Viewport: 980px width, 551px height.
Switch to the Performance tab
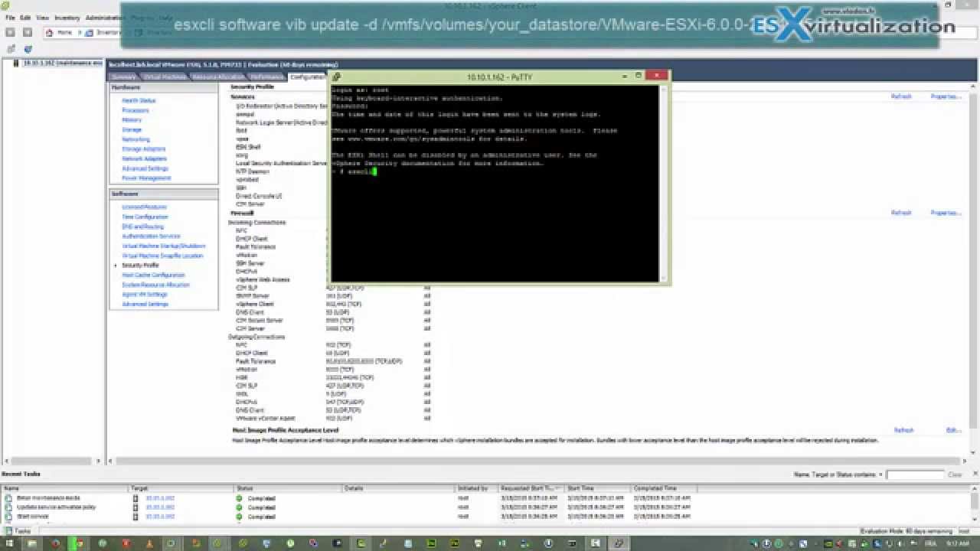click(266, 77)
